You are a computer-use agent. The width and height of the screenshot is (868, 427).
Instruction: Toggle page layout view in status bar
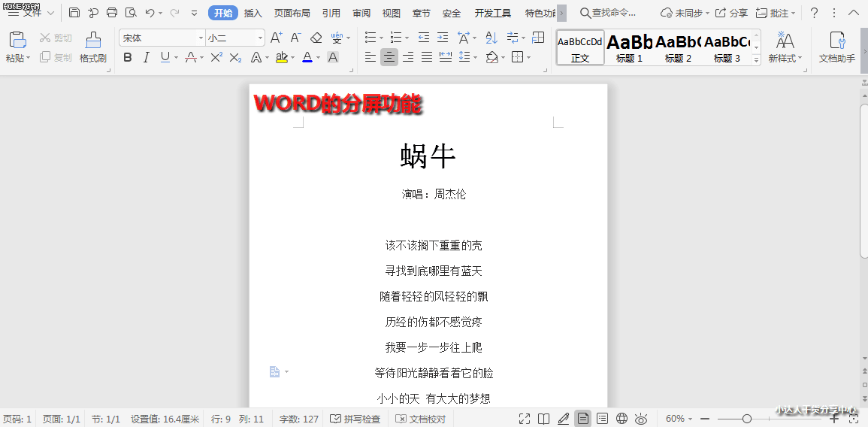click(x=582, y=419)
